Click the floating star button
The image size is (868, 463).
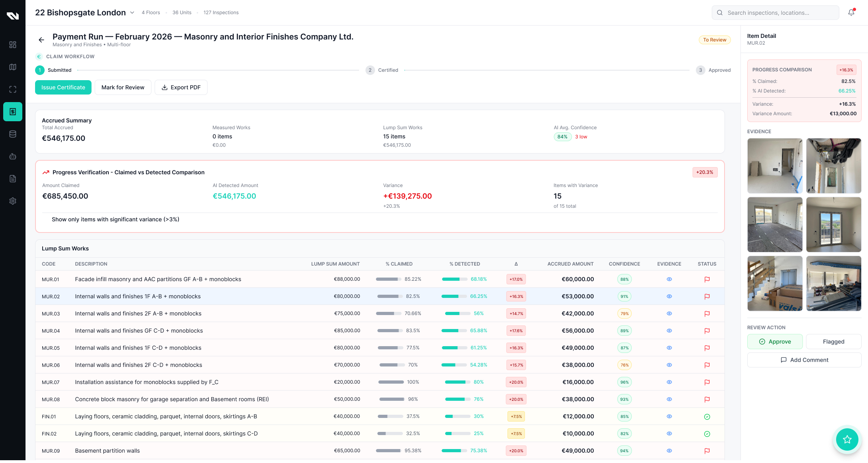point(847,439)
